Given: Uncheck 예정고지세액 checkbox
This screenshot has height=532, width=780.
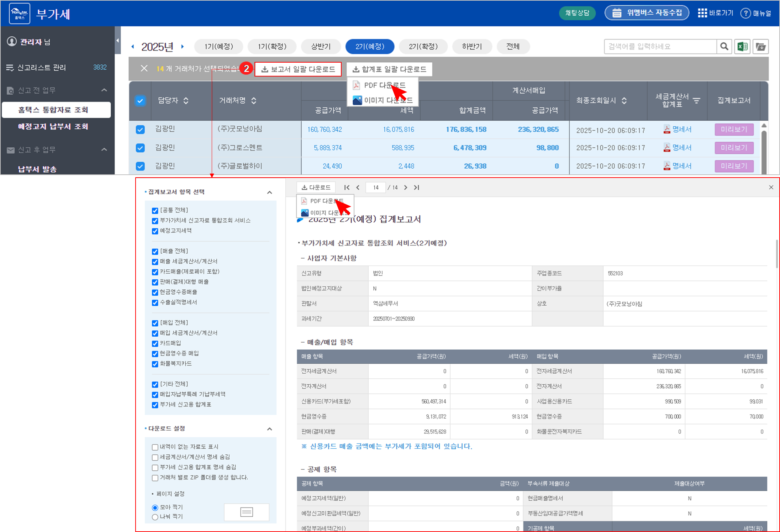Looking at the screenshot, I should pos(155,231).
